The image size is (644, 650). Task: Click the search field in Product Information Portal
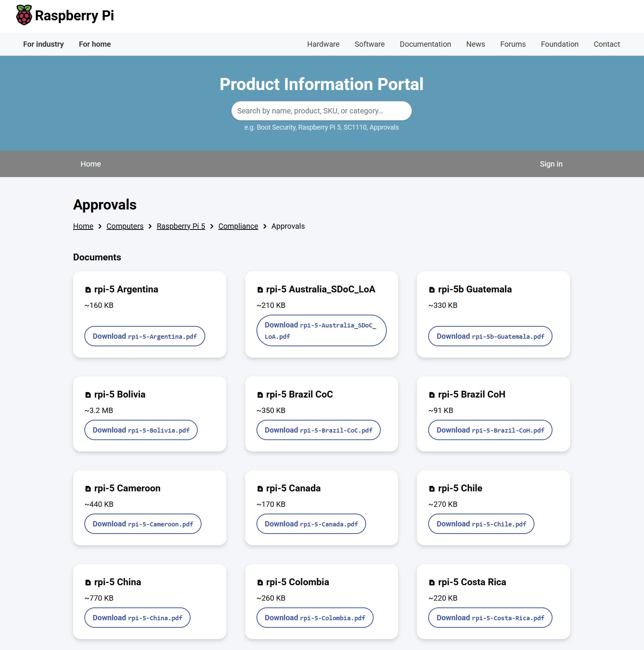tap(322, 110)
